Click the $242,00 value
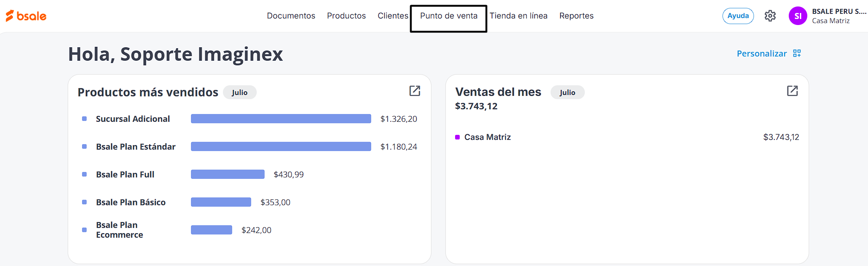 (x=256, y=230)
